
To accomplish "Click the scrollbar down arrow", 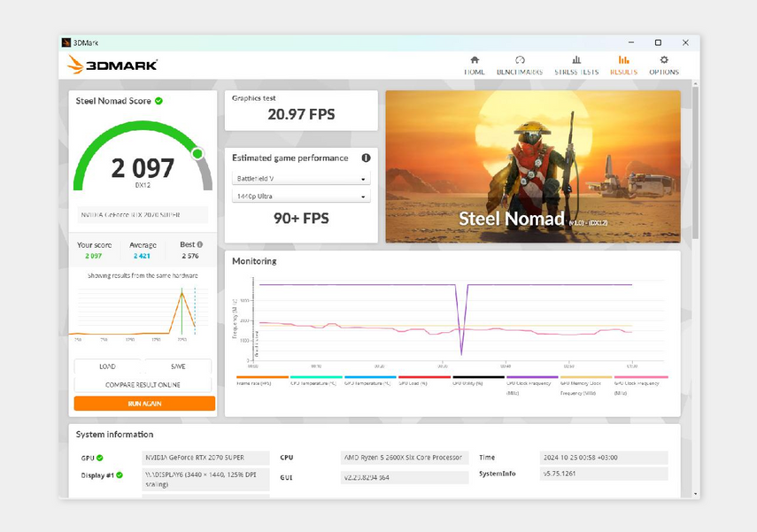I will pyautogui.click(x=695, y=494).
